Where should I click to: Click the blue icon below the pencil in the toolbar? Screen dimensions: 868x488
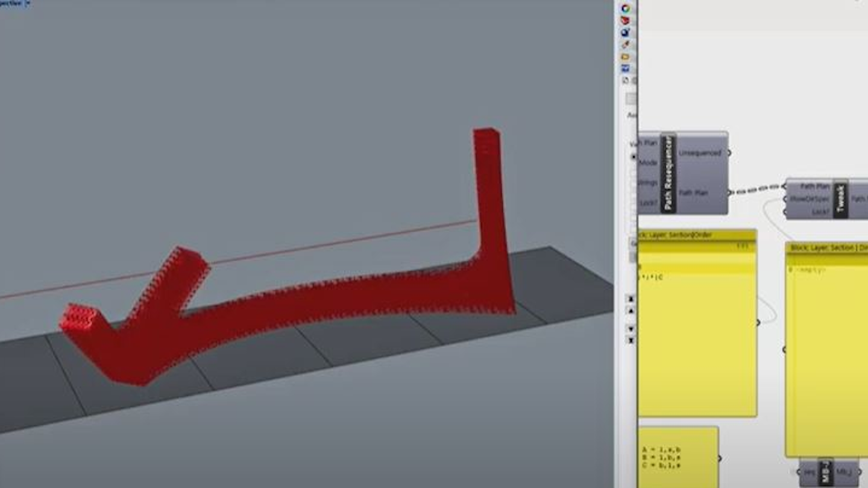click(x=624, y=66)
